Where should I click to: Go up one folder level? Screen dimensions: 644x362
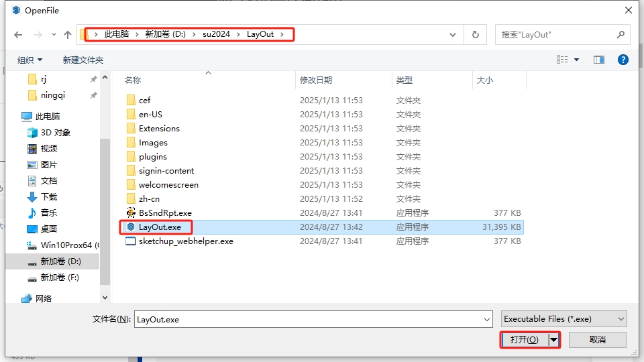68,35
